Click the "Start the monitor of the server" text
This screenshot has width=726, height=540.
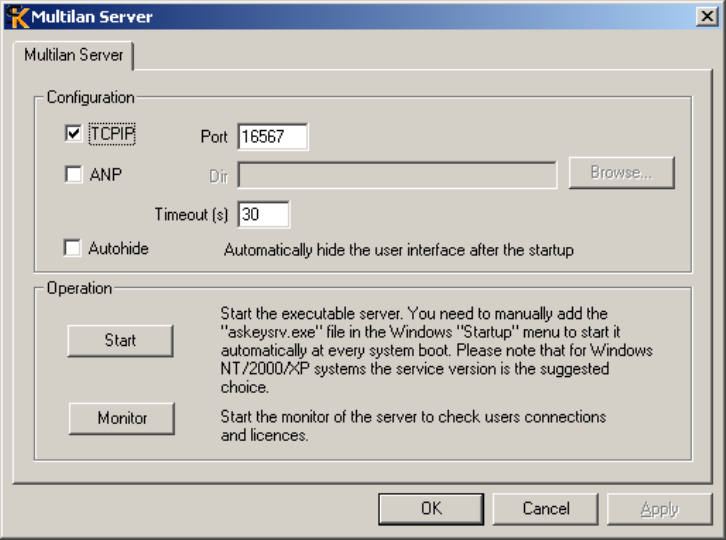pos(413,426)
